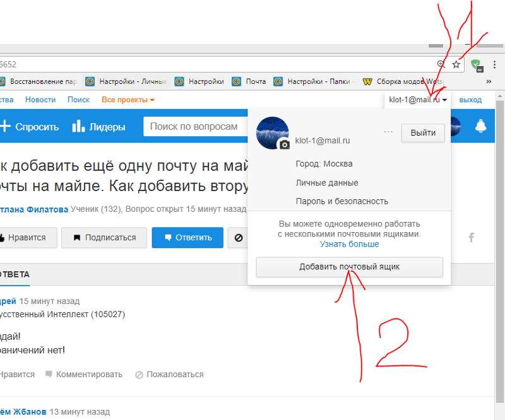Open Личные данные

point(327,183)
